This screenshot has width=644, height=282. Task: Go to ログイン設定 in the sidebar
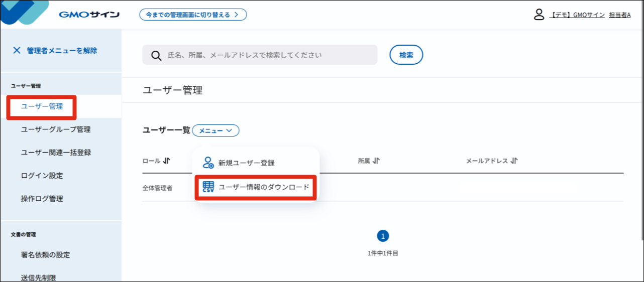coord(42,176)
